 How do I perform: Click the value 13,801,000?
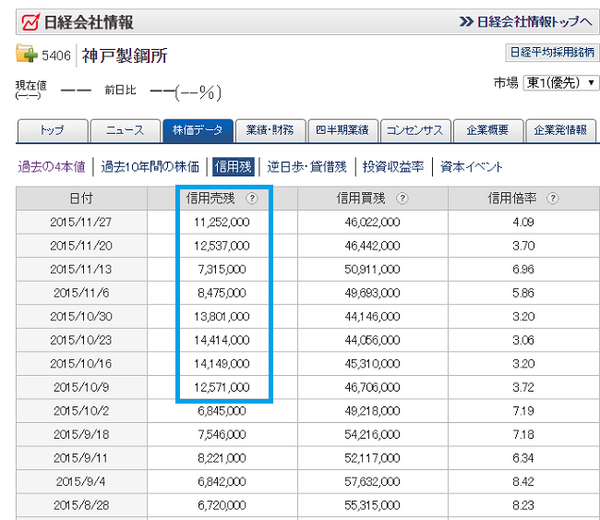pyautogui.click(x=222, y=316)
